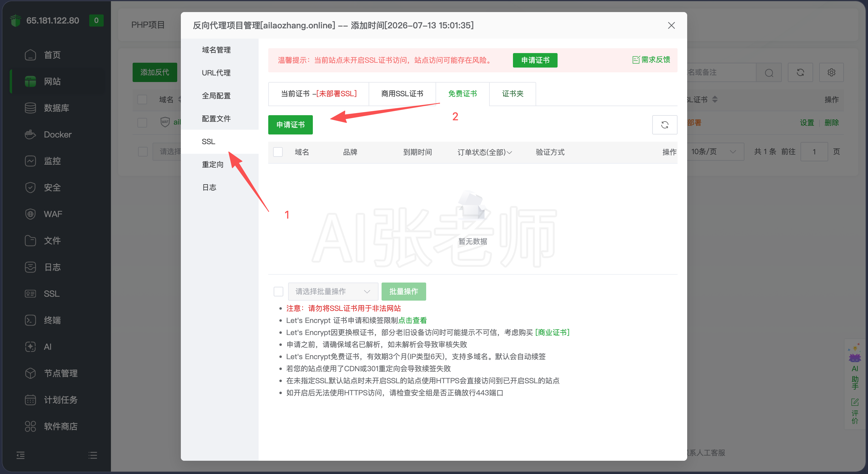The height and width of the screenshot is (474, 868).
Task: Click the certificate list refresh icon in dialog
Action: point(665,125)
